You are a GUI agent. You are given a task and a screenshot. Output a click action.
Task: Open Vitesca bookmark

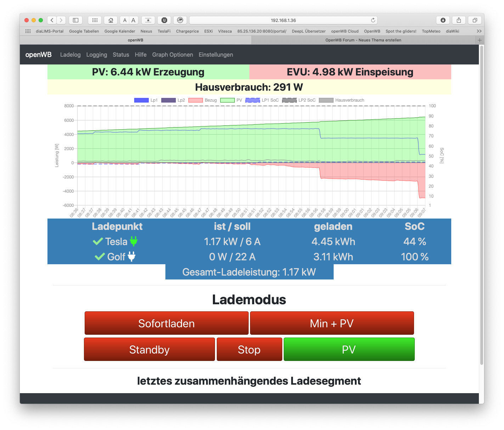225,31
